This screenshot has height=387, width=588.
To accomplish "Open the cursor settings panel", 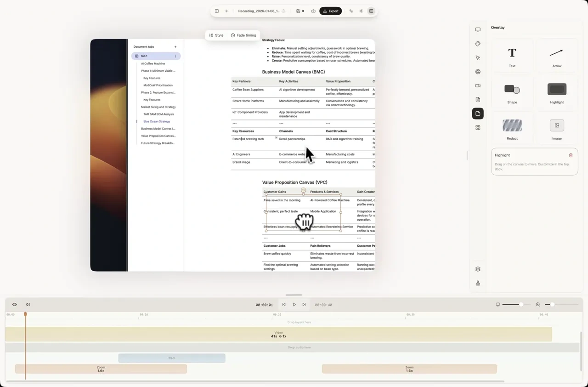I will 478,58.
